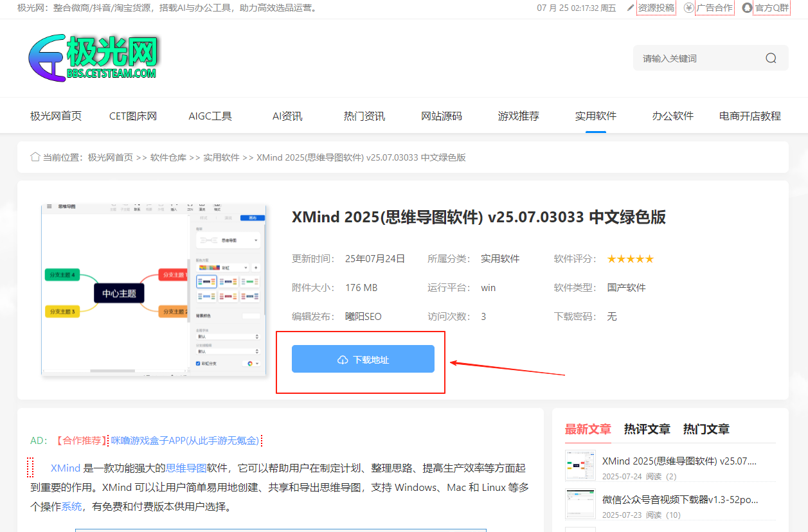Go to 极光网首页 in the navigation bar

pyautogui.click(x=56, y=116)
